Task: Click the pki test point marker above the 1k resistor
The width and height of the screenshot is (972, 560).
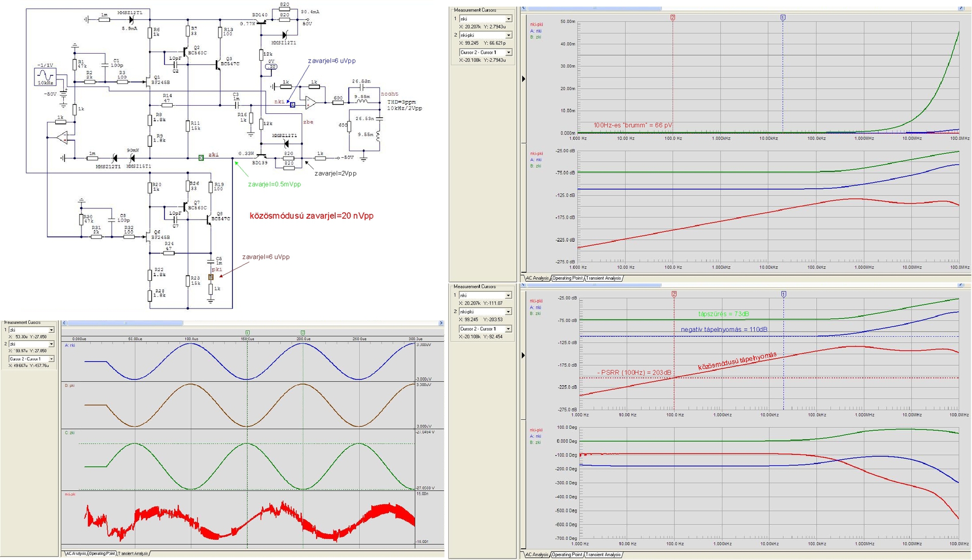Action: (211, 277)
